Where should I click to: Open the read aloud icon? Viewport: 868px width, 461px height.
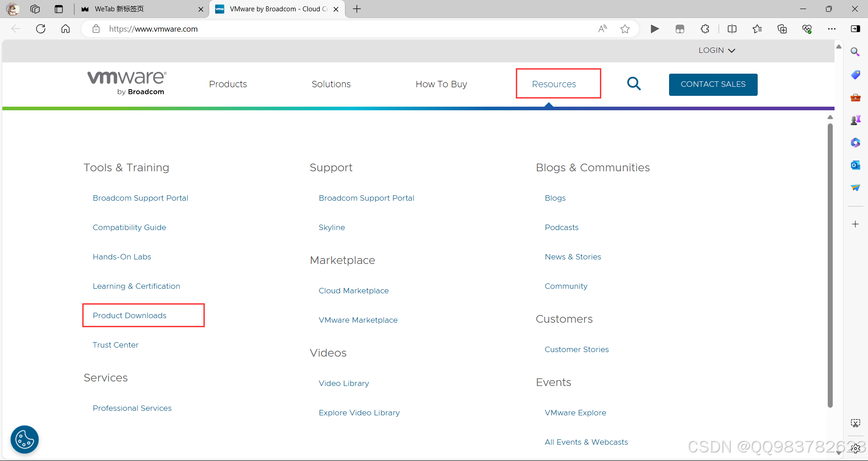(603, 29)
